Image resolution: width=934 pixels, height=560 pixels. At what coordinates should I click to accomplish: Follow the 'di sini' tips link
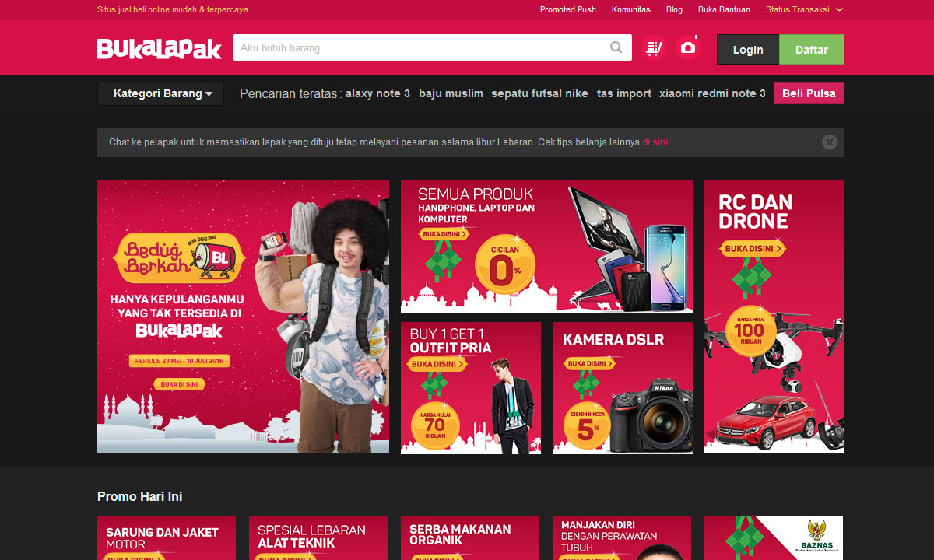click(x=655, y=142)
